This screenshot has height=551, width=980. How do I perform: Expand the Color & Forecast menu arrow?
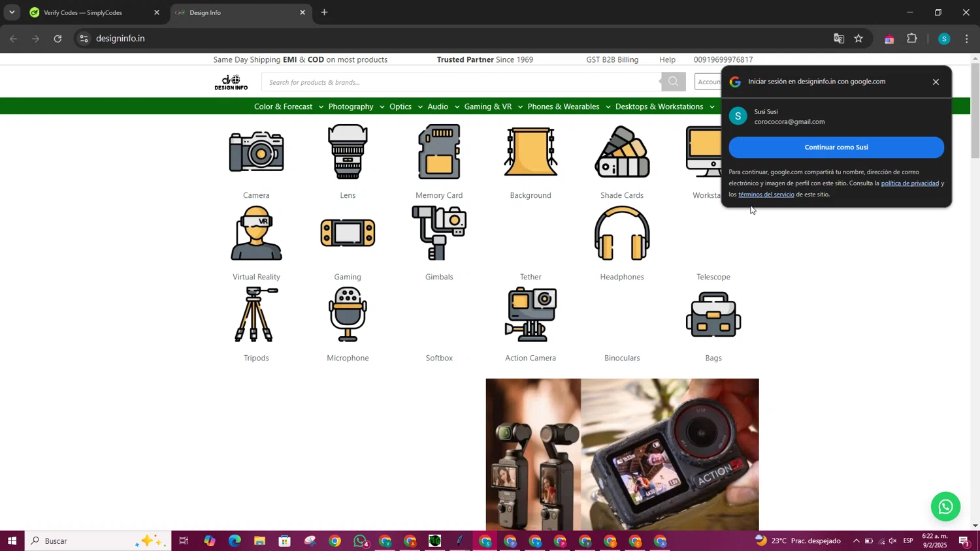(321, 107)
